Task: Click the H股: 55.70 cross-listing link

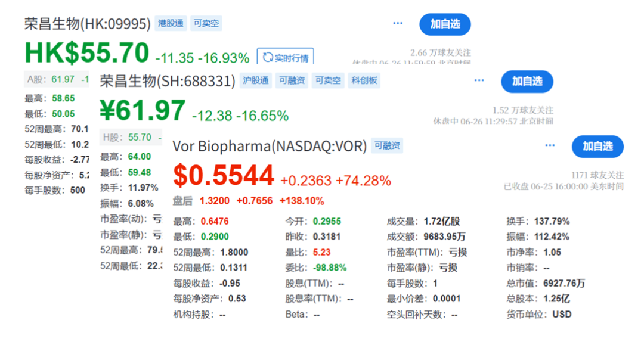Action: point(131,137)
